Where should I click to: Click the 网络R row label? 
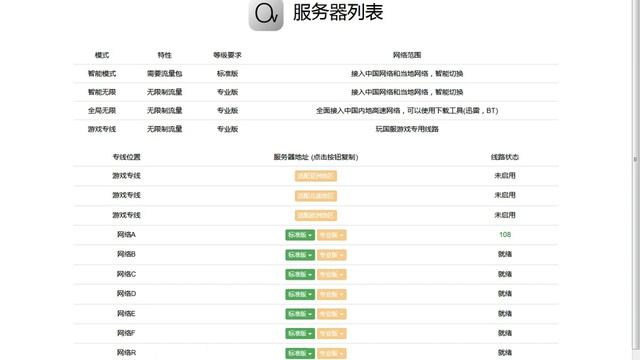126,353
